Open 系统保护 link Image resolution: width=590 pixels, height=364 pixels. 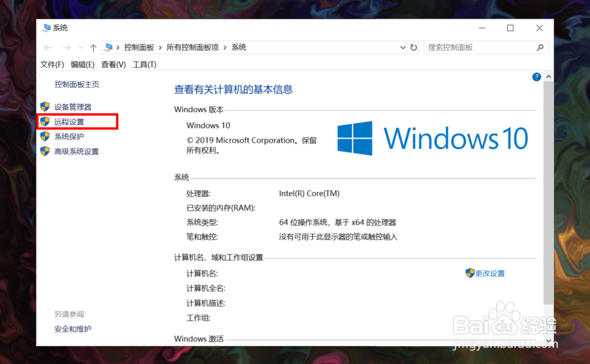[x=69, y=137]
